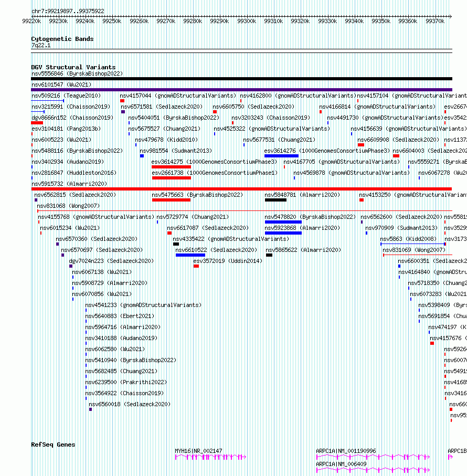
Task: Click esv3614275 1000GenomesConsortiumPhase3 label
Action: (214, 162)
